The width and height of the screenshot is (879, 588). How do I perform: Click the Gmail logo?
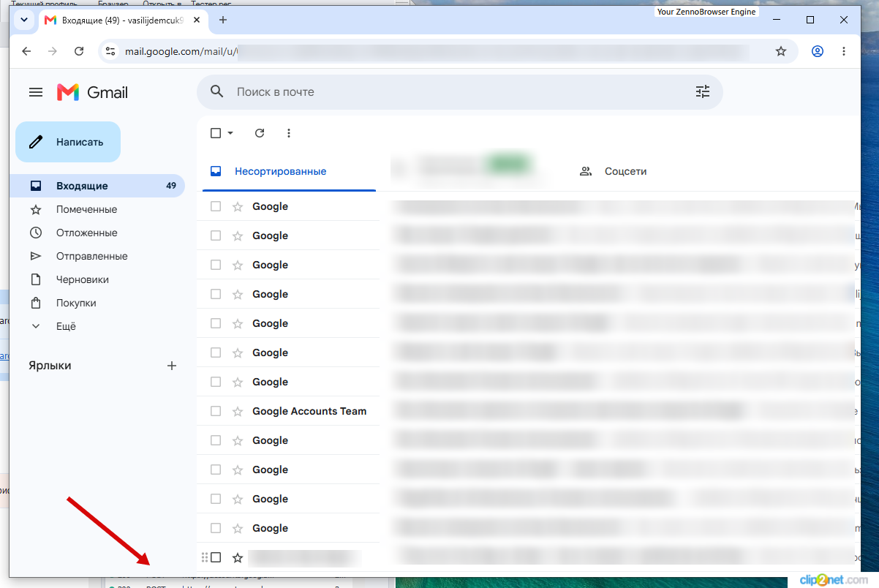92,92
